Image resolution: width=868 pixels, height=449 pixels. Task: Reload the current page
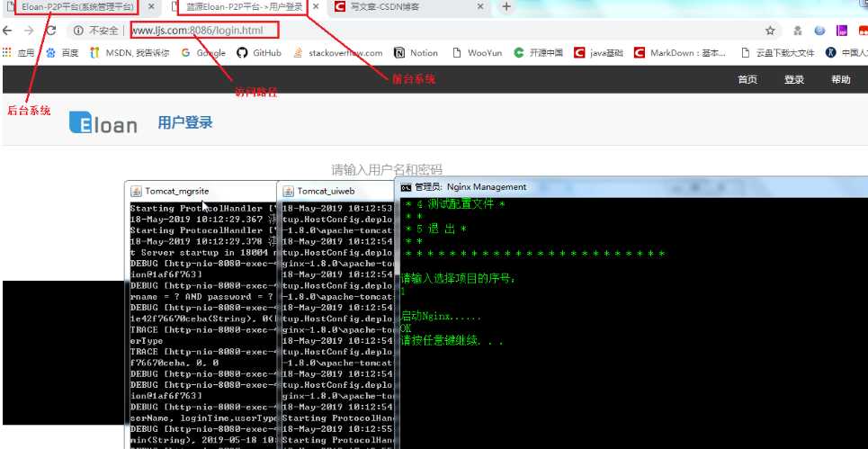point(51,31)
